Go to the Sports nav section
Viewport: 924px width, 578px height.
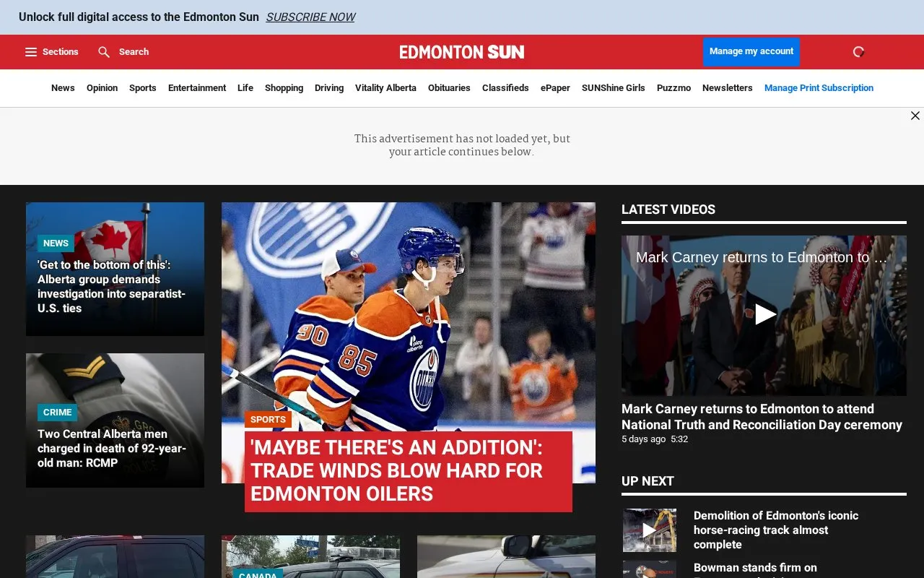click(143, 88)
